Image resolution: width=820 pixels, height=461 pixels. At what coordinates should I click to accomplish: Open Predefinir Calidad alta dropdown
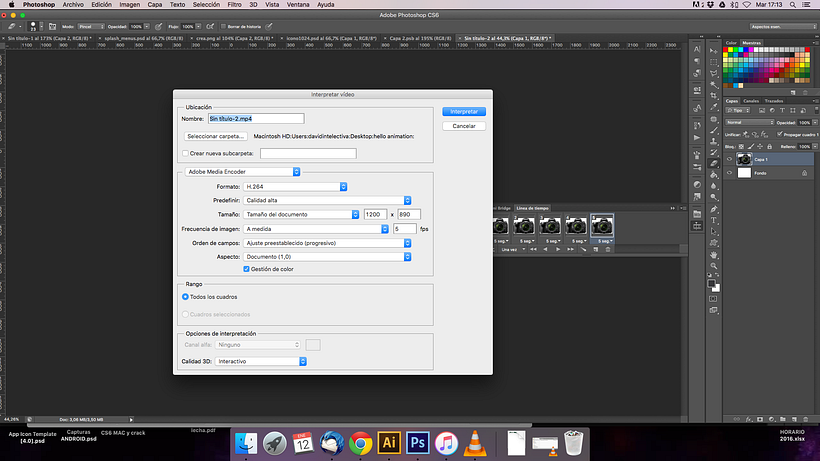(327, 200)
